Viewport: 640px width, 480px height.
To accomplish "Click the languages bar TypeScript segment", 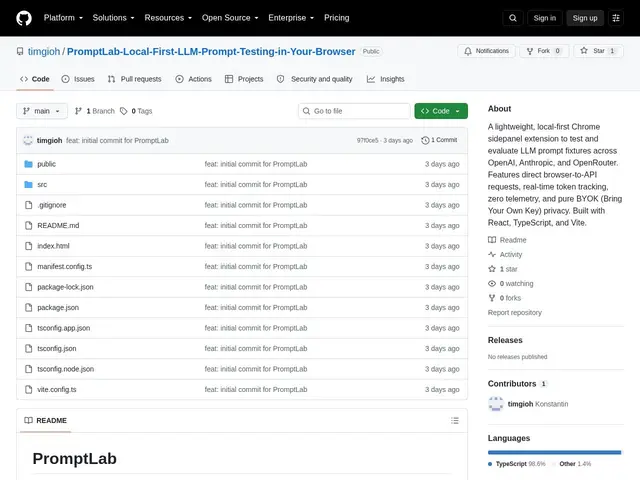I will (x=553, y=452).
